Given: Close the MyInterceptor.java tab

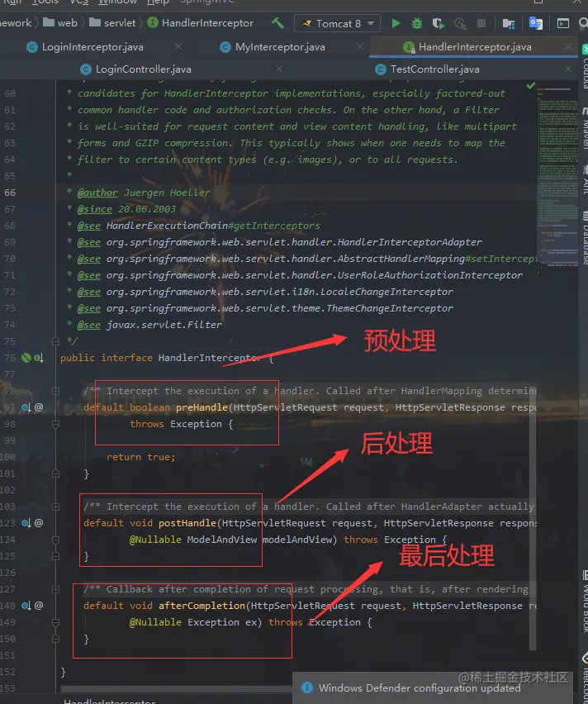Looking at the screenshot, I should pyautogui.click(x=360, y=46).
